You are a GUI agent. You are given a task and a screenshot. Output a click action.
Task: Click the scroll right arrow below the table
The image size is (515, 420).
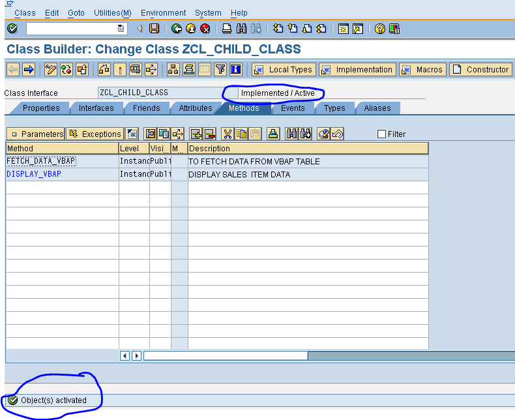137,355
